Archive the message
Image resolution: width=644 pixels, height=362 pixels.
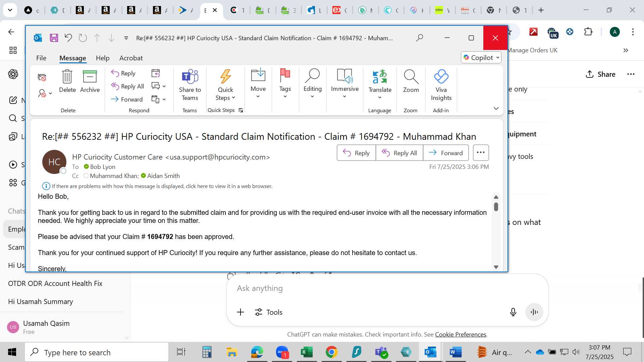[90, 81]
